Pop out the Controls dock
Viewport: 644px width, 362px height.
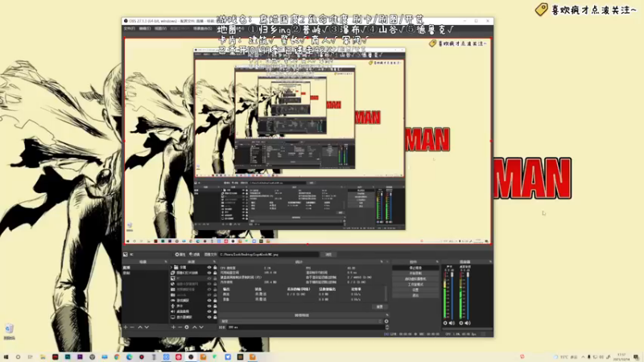pos(437,261)
